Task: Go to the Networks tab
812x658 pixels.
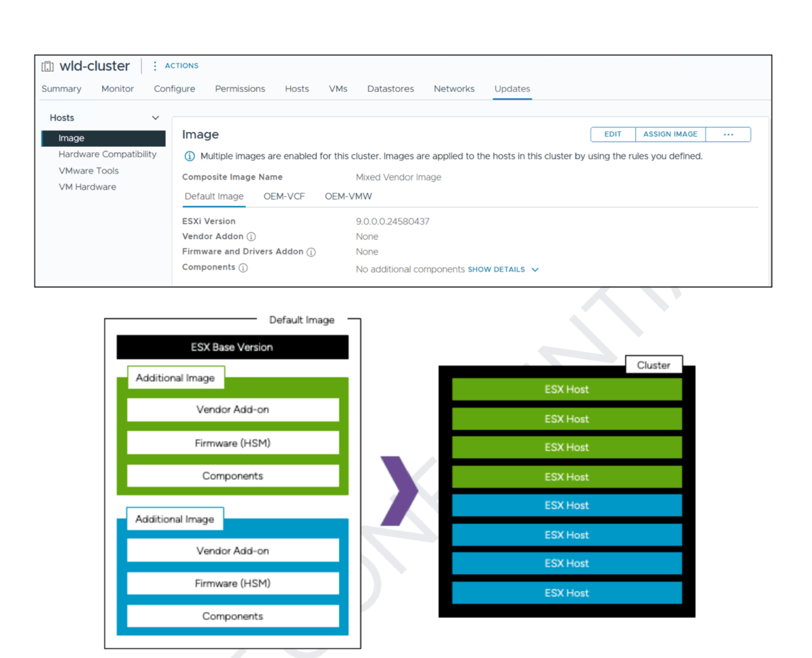Action: (454, 89)
